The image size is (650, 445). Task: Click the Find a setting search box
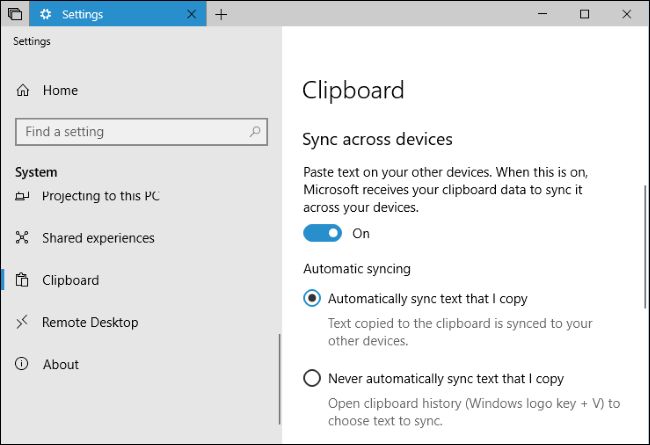(x=141, y=132)
